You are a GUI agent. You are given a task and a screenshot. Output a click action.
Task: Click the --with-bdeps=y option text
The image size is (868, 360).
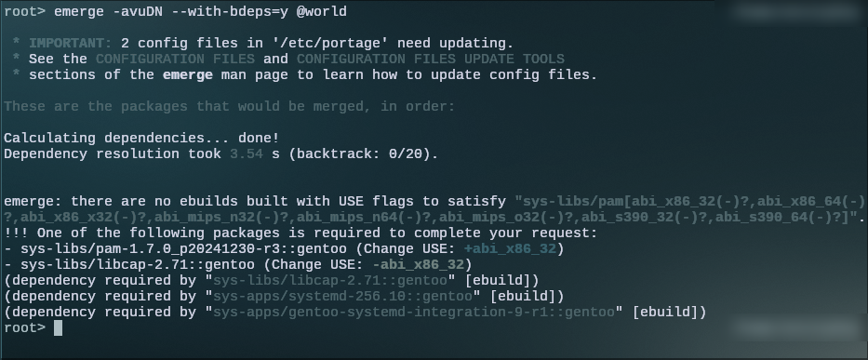(230, 12)
